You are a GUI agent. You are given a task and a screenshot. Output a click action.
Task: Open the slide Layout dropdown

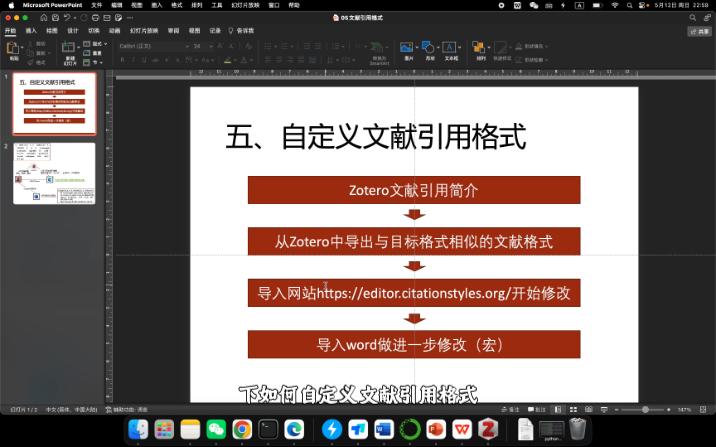point(95,44)
